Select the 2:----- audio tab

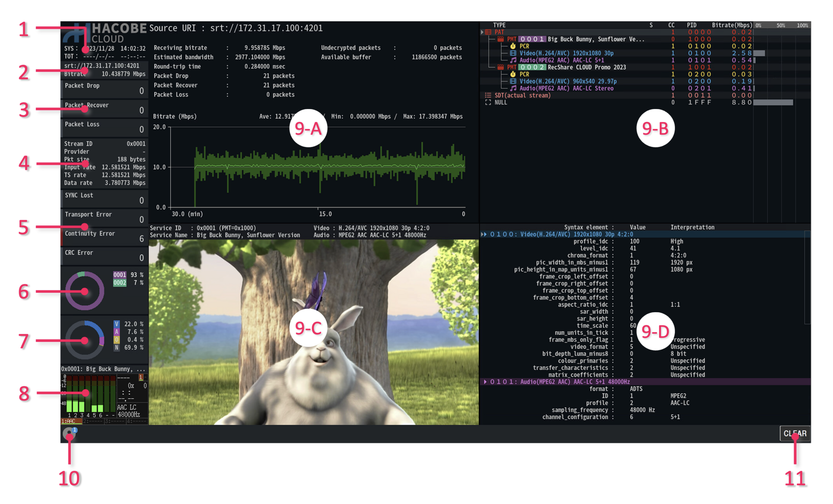click(93, 421)
